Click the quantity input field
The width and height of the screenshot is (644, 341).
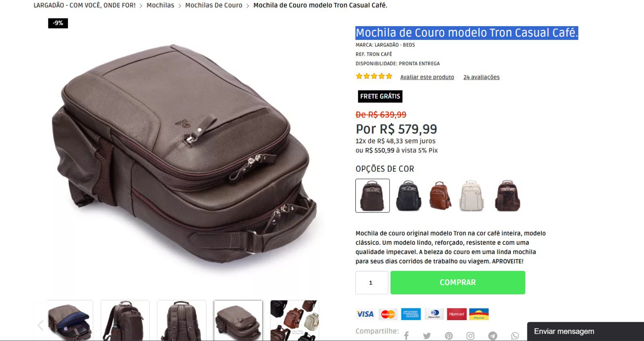372,283
